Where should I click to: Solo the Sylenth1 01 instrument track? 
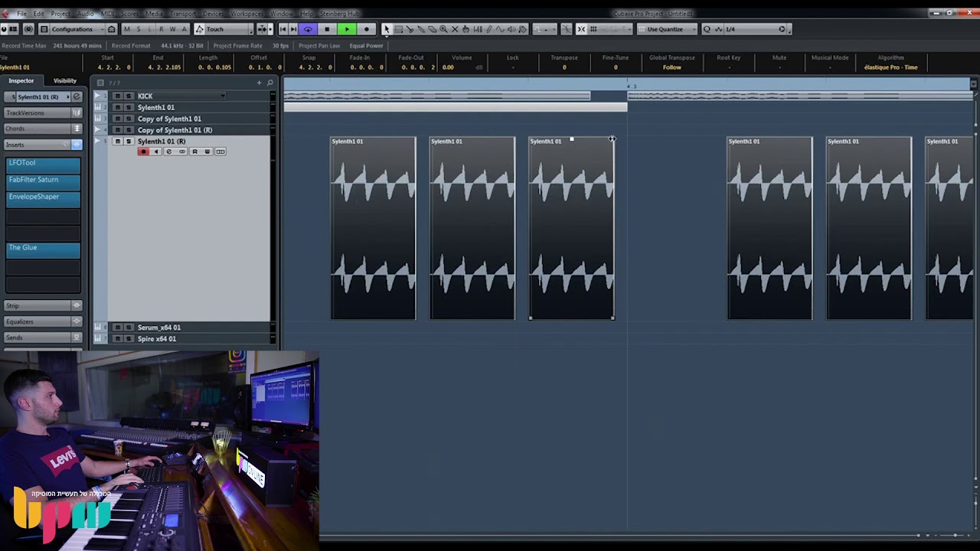tap(129, 108)
